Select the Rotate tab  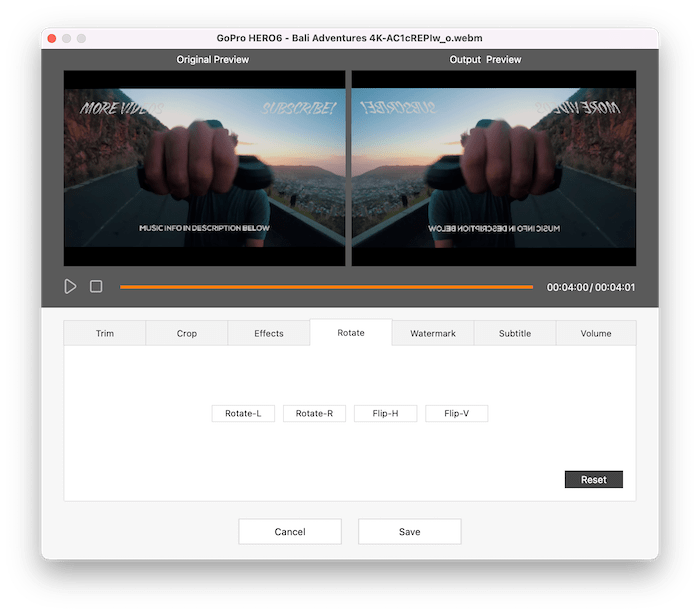click(351, 333)
